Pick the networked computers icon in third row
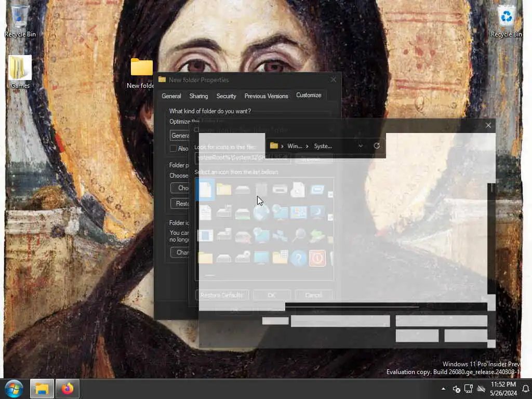Viewport: 532px width, 399px height. (280, 235)
